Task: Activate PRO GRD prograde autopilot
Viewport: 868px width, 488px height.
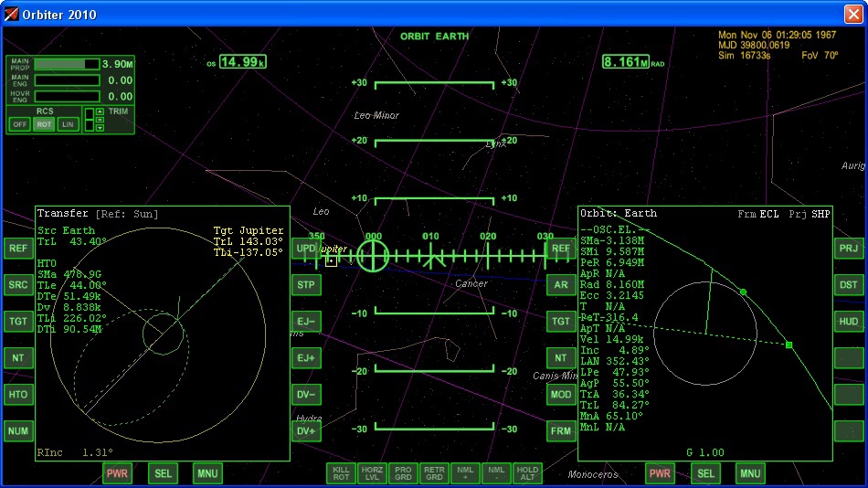Action: point(403,473)
